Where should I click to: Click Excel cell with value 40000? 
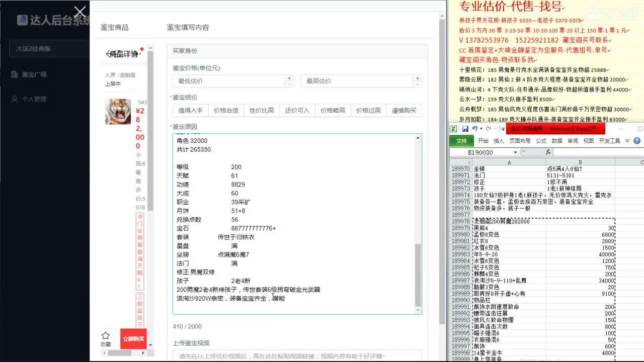point(581,254)
